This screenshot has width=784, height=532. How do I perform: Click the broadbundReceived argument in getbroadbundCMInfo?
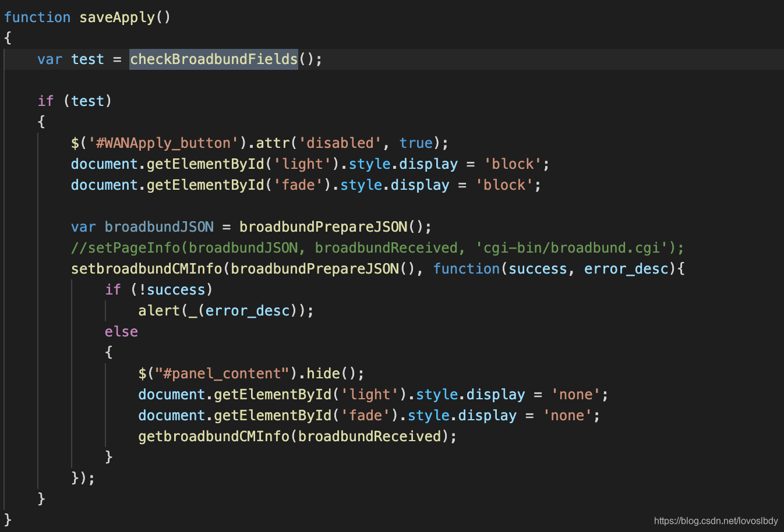(x=369, y=437)
